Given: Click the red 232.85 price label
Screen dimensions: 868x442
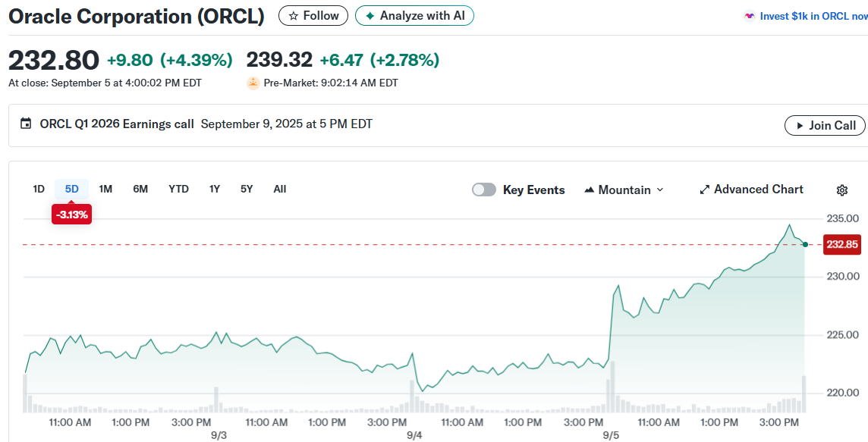Looking at the screenshot, I should (842, 244).
